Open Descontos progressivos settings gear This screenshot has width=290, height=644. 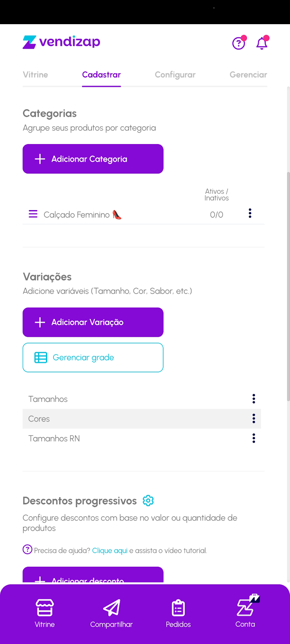click(148, 501)
